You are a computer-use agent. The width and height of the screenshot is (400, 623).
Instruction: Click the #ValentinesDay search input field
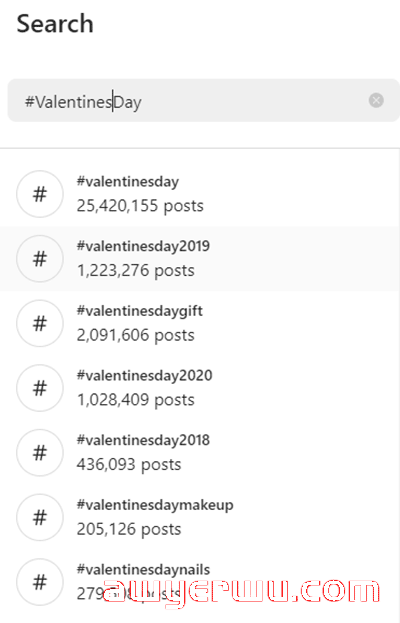pos(203,101)
